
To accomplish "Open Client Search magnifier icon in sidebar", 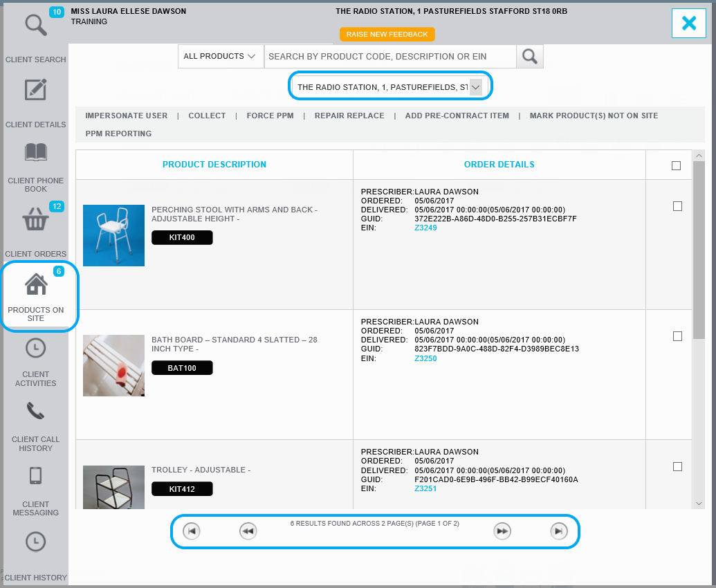I will [x=35, y=25].
